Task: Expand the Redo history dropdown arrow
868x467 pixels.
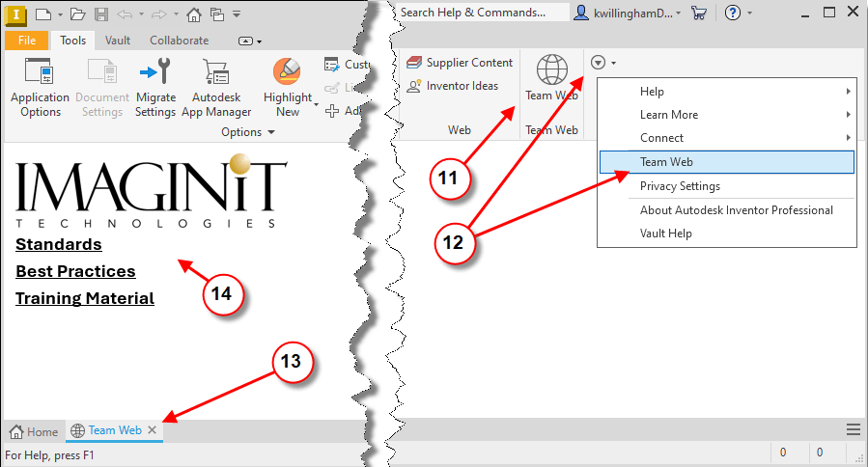Action: tap(176, 14)
